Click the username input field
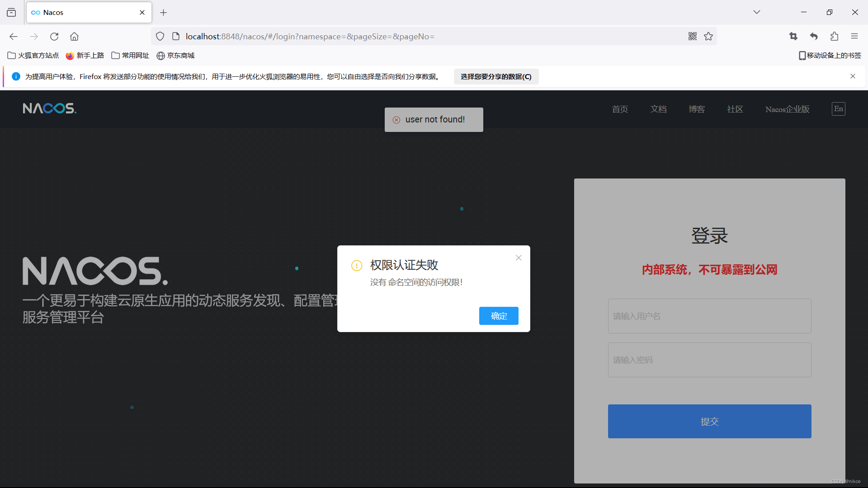Viewport: 868px width, 488px height. 709,316
